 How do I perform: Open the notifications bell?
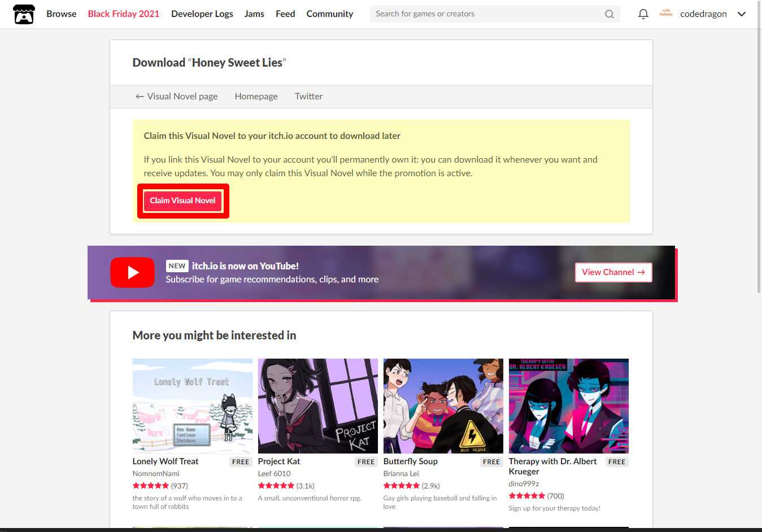pos(643,14)
